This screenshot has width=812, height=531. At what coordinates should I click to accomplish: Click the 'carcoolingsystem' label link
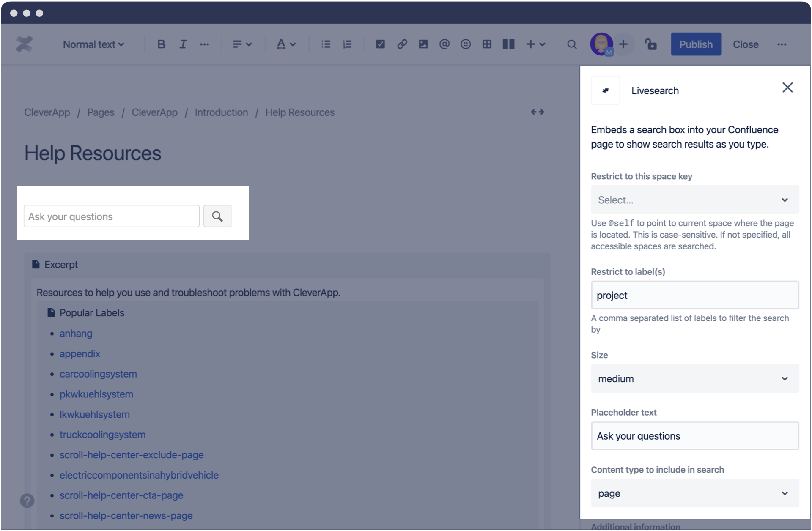pyautogui.click(x=97, y=373)
